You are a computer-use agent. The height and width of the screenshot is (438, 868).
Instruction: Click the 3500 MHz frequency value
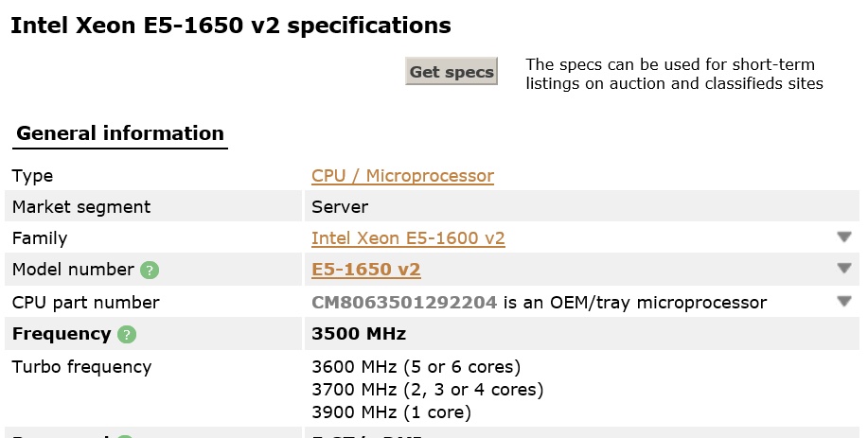click(x=359, y=334)
